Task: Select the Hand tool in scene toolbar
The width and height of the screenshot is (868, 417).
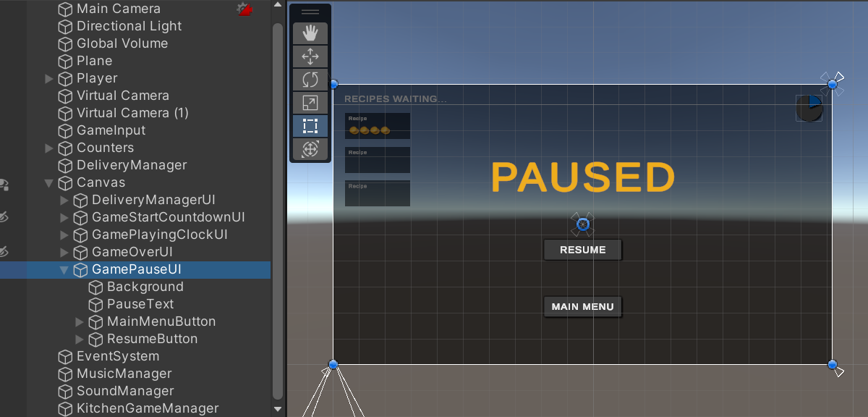Action: coord(310,32)
